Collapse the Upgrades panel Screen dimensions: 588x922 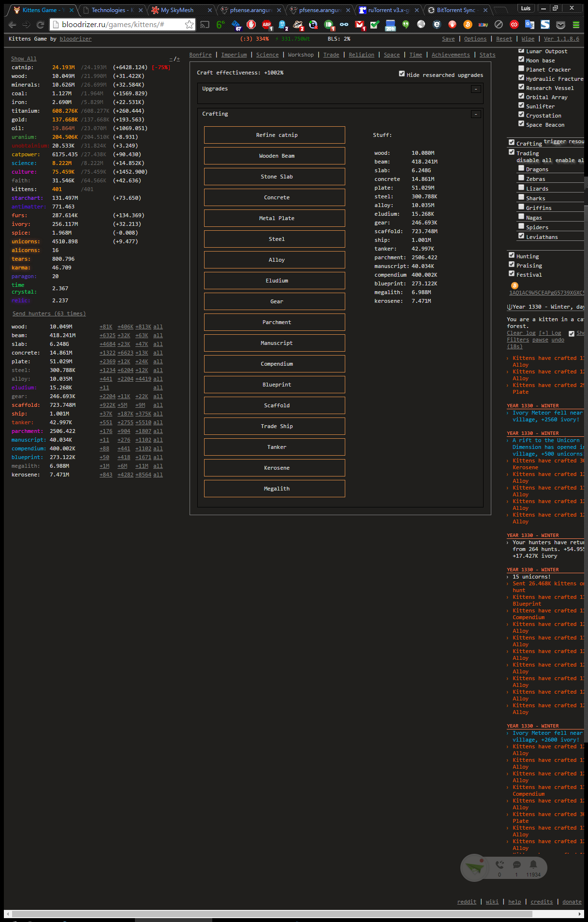tap(476, 89)
